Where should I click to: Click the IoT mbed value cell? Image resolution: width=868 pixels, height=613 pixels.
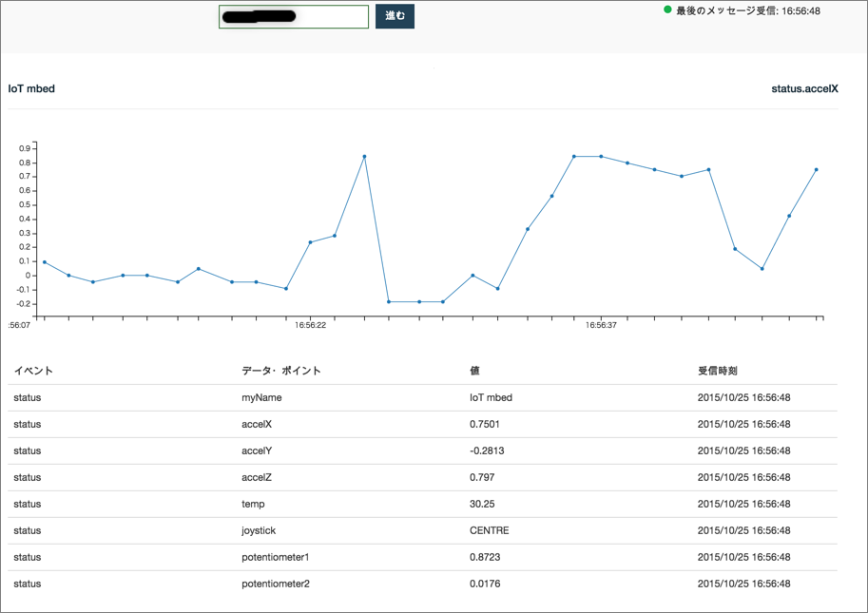click(x=491, y=398)
